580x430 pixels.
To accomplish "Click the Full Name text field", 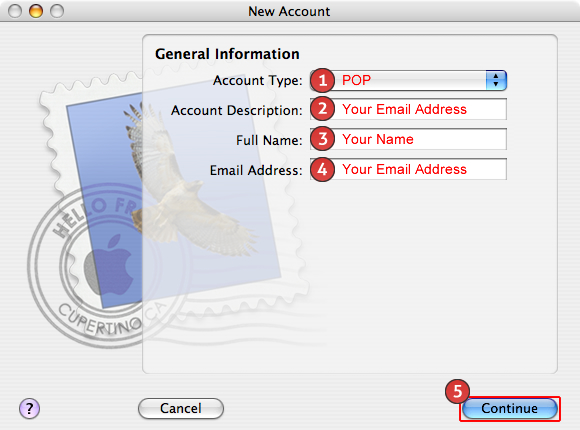I will [x=408, y=139].
